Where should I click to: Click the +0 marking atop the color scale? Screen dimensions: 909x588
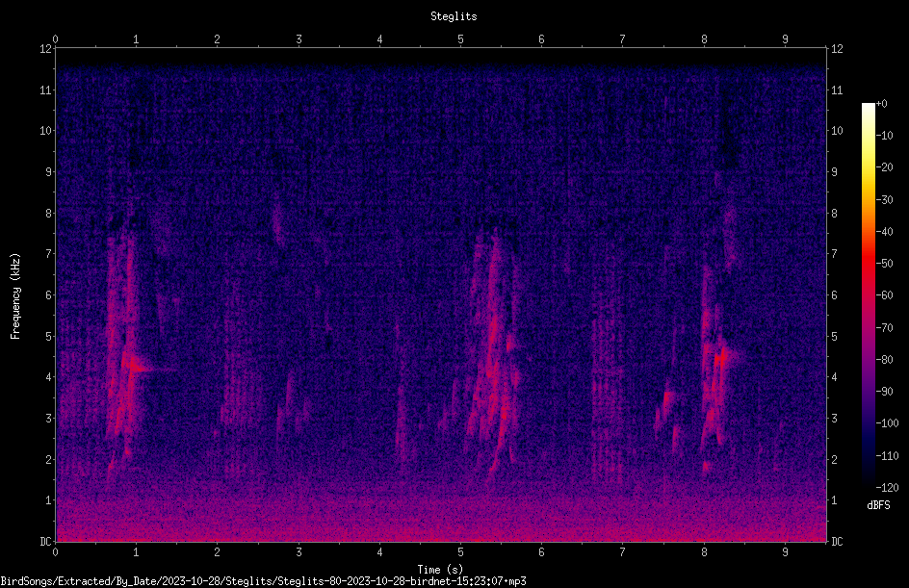pyautogui.click(x=881, y=104)
